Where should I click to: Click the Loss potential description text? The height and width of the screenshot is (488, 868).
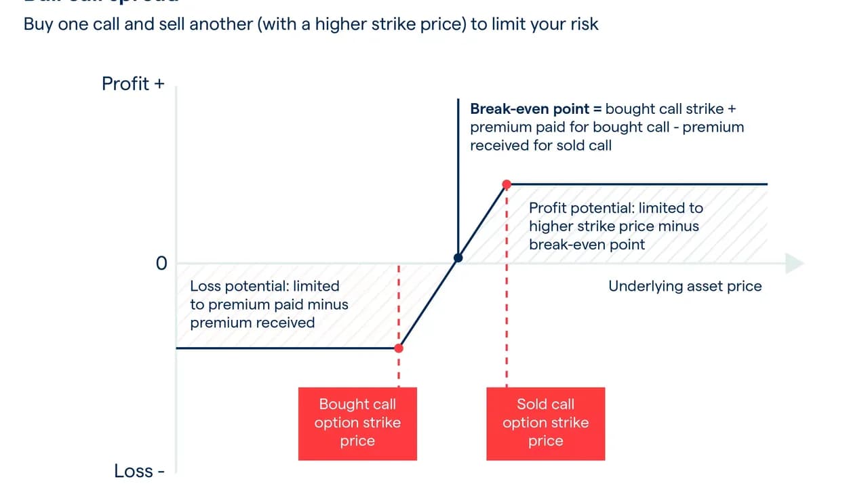[269, 304]
